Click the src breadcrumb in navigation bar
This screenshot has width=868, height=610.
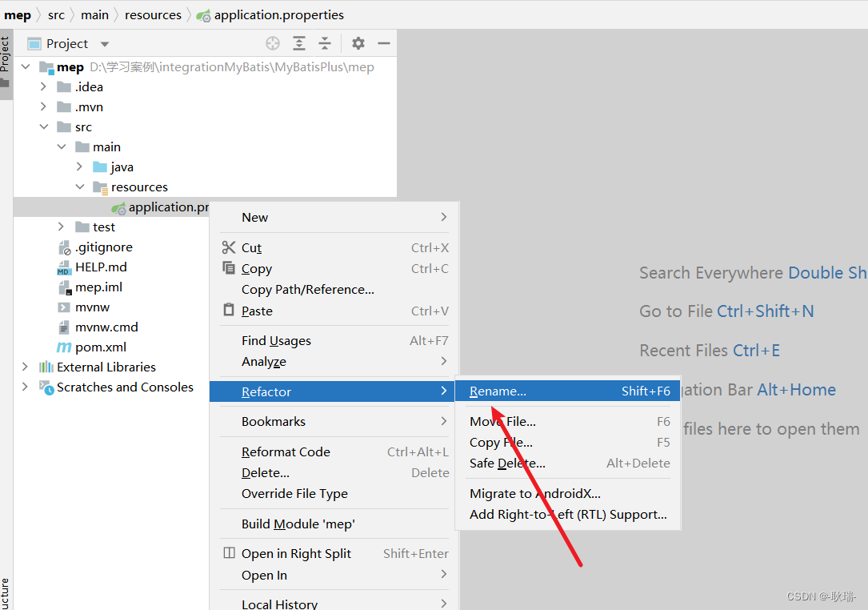(x=56, y=15)
